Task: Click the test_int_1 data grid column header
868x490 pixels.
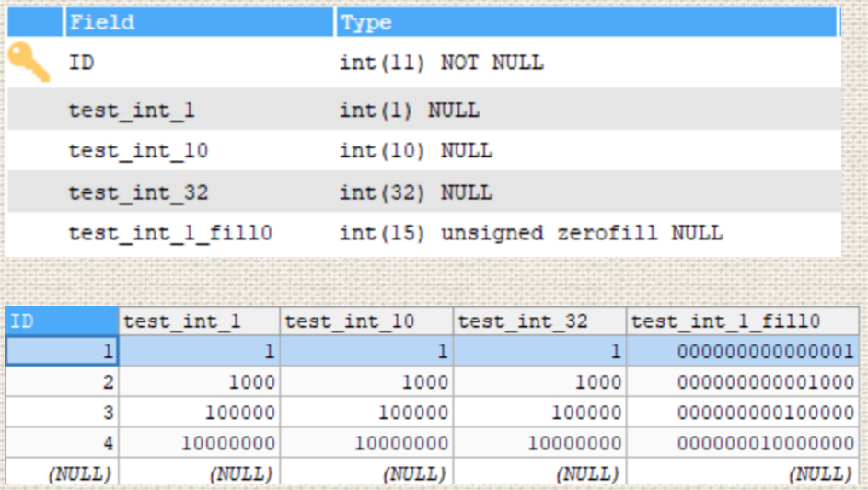Action: (x=200, y=321)
